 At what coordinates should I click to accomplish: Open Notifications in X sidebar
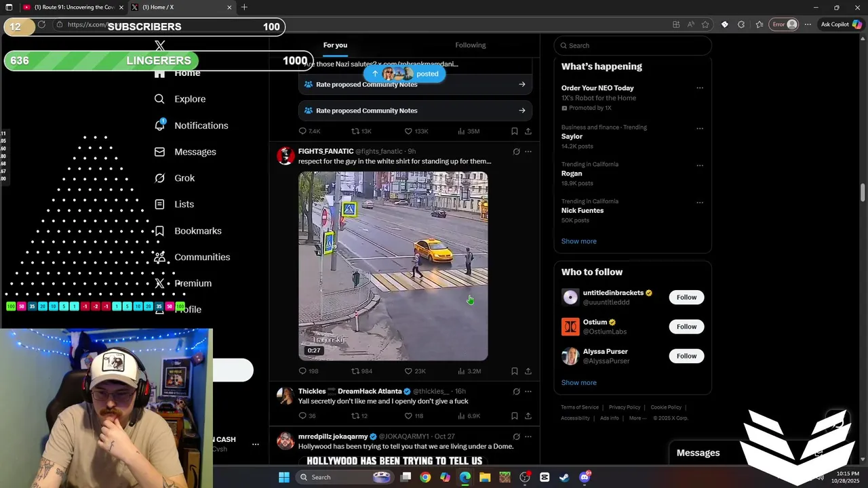pos(191,125)
